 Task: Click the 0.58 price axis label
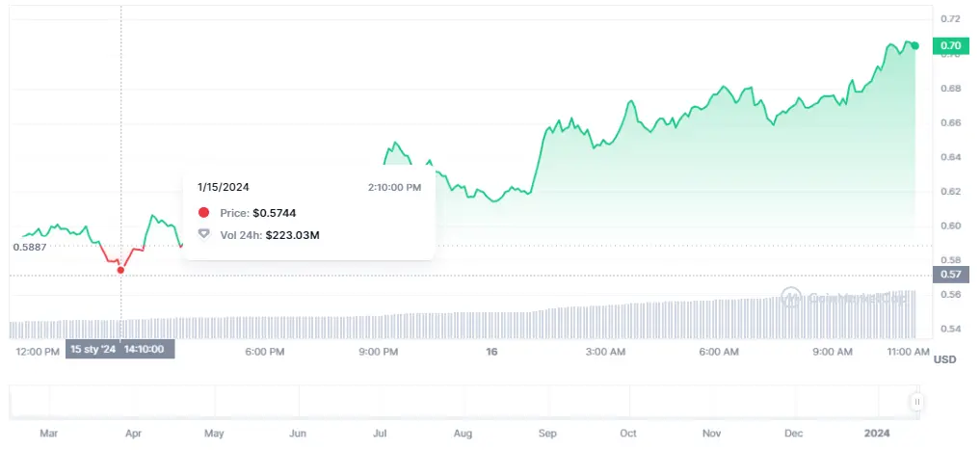click(x=950, y=260)
